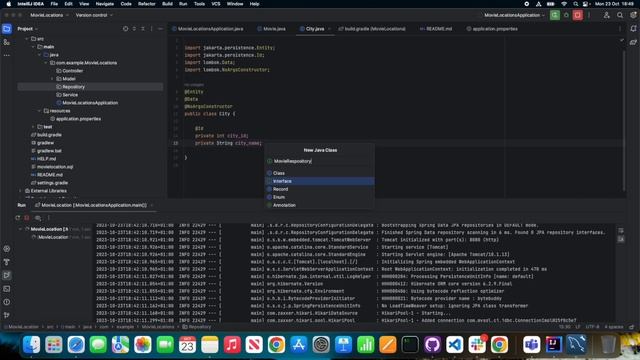Screen dimensions: 640x360
Task: Open the Database tool window icon
Action: 633,42
